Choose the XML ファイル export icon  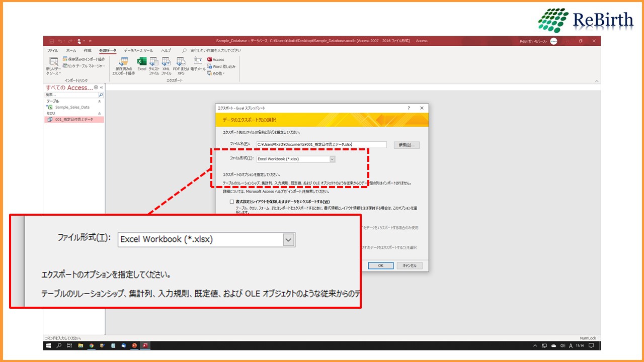166,66
